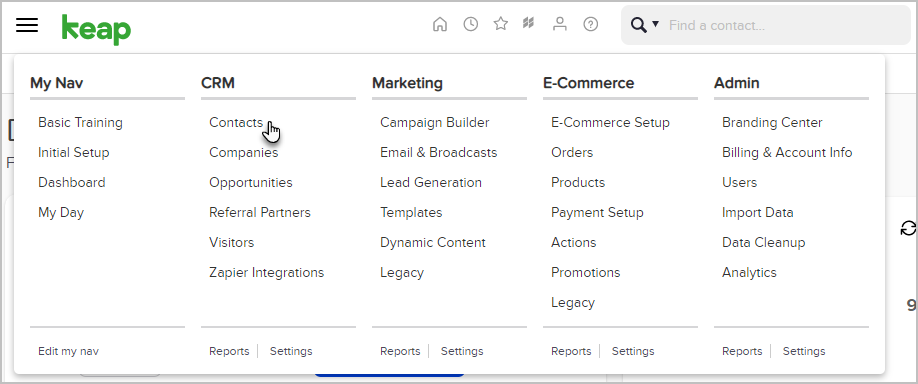Open Analytics
Viewport: 918px width, 384px height.
tap(749, 273)
